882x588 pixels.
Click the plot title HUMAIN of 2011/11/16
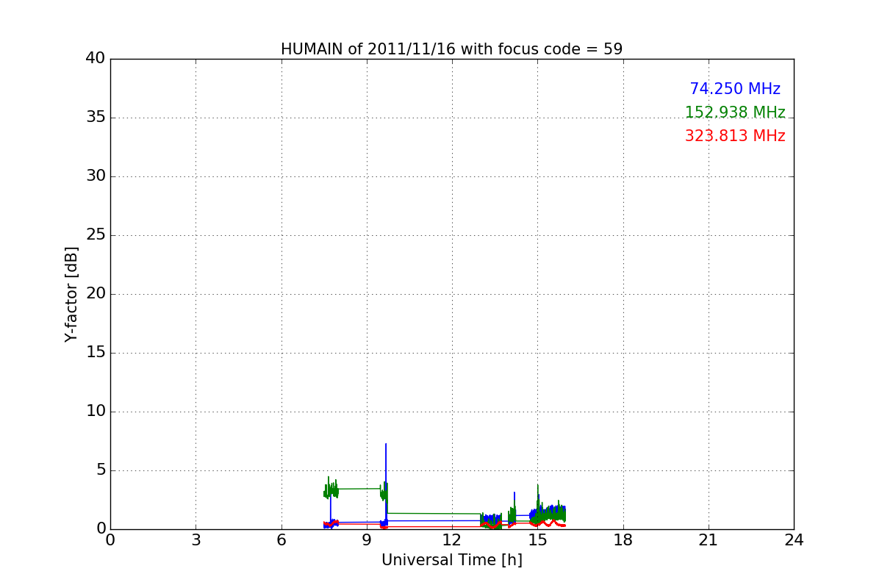[451, 49]
